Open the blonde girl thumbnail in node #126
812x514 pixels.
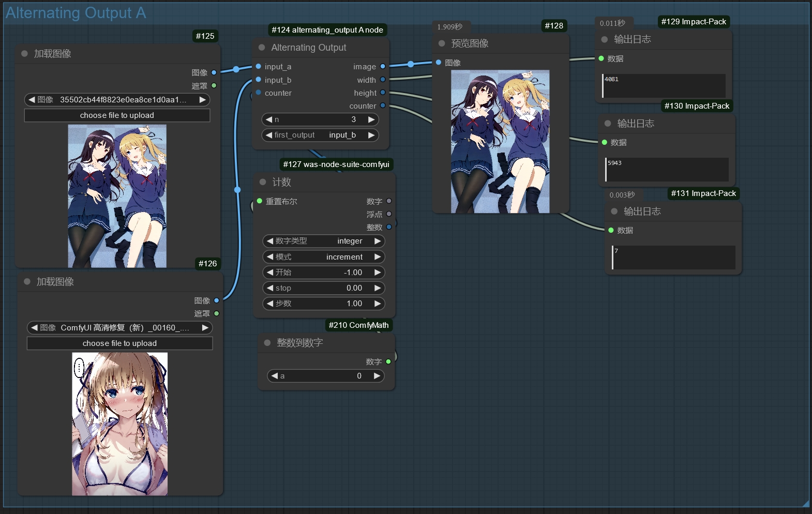tap(120, 424)
